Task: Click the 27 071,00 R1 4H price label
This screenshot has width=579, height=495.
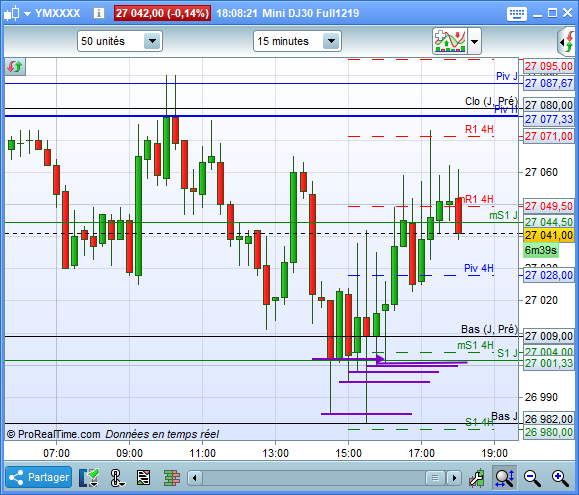Action: 549,136
